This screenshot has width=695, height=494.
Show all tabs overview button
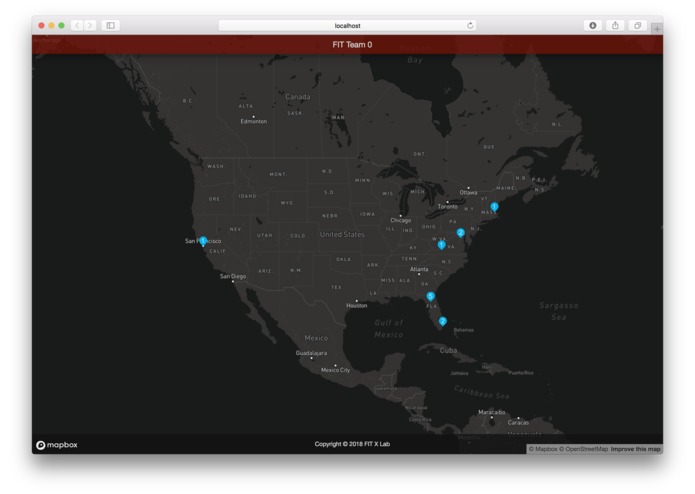pos(637,26)
